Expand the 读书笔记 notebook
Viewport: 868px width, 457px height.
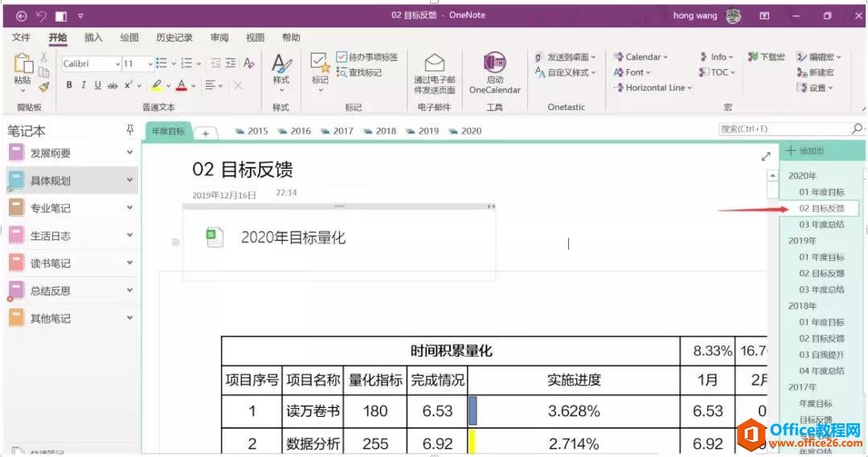click(x=129, y=263)
